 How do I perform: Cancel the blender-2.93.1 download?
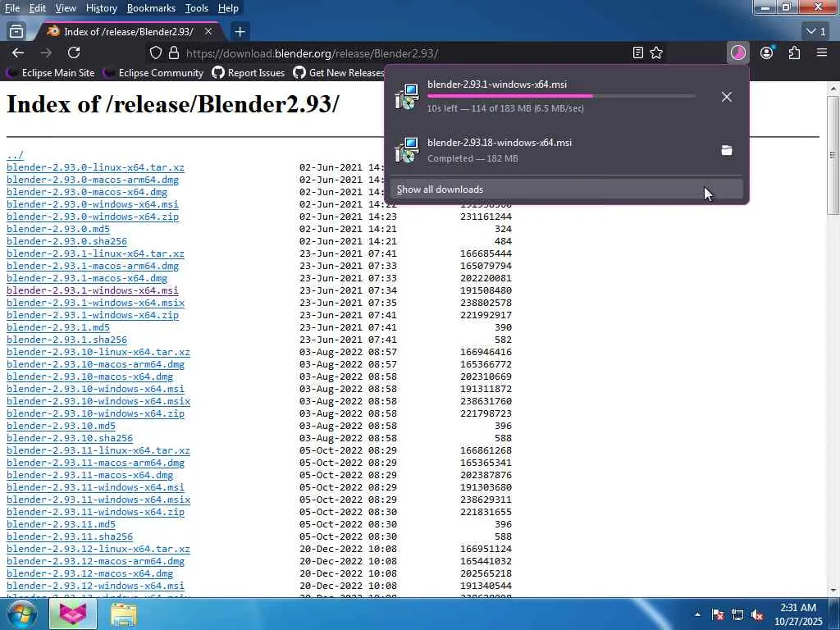tap(727, 97)
